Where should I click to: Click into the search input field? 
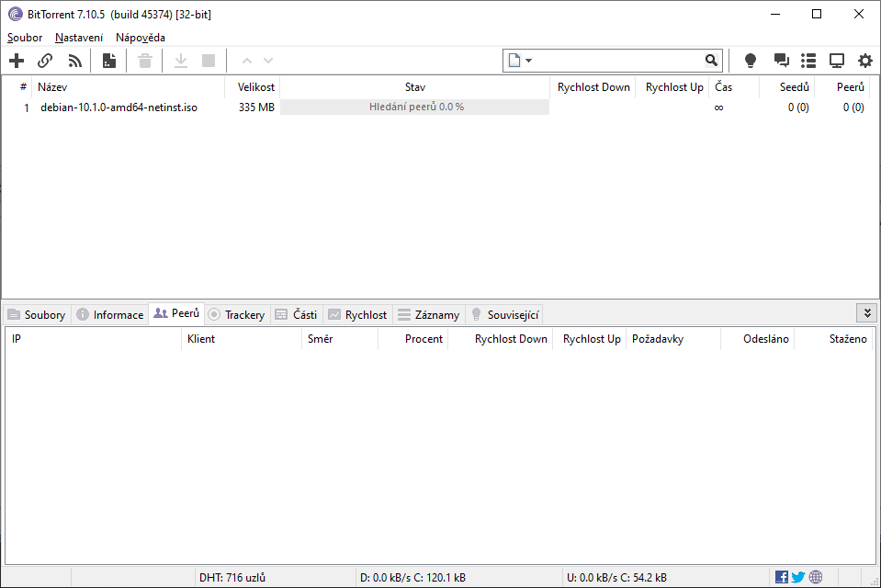click(x=618, y=60)
